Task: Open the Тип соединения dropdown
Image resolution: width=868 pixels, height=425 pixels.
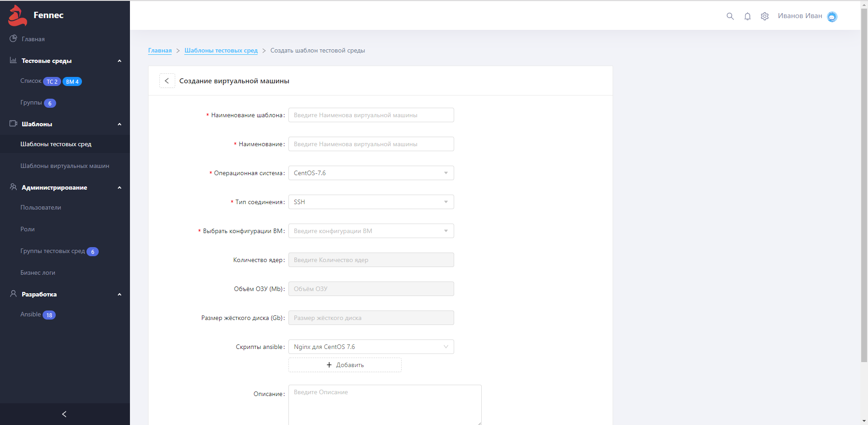Action: click(x=371, y=202)
